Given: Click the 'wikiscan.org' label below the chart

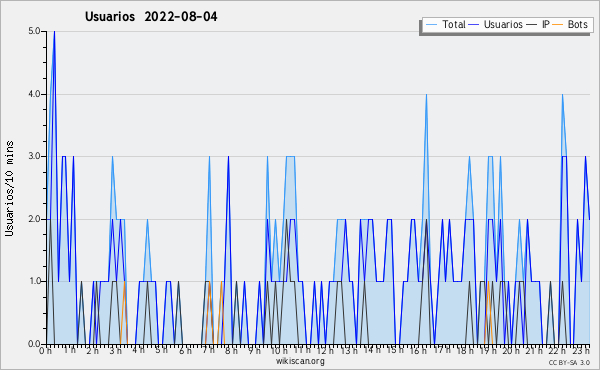Looking at the screenshot, I should pos(300,361).
